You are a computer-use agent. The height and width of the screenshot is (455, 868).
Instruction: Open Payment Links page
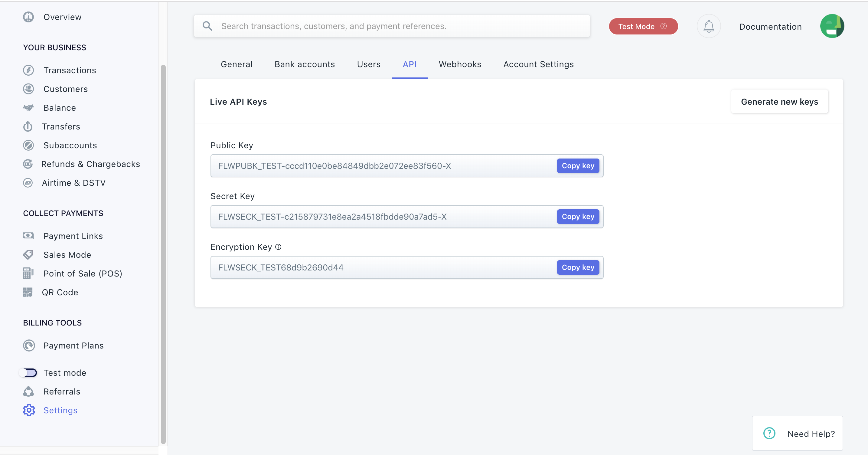coord(73,236)
